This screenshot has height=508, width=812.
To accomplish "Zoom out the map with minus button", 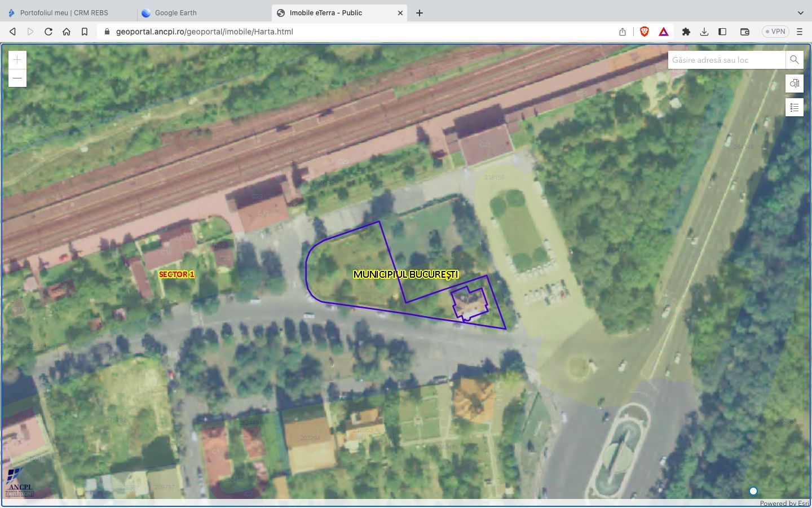I will click(x=17, y=78).
